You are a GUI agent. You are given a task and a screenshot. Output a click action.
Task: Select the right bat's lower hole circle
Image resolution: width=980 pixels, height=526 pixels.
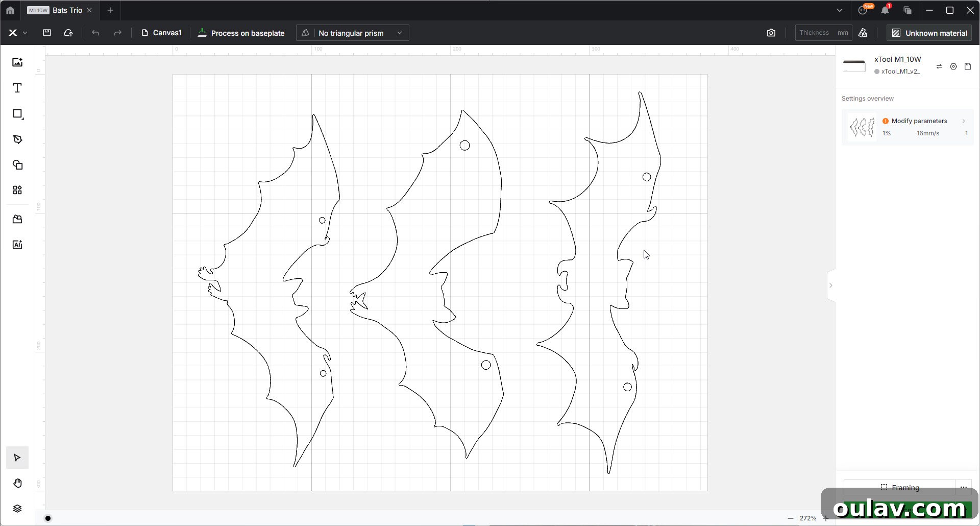(x=628, y=387)
